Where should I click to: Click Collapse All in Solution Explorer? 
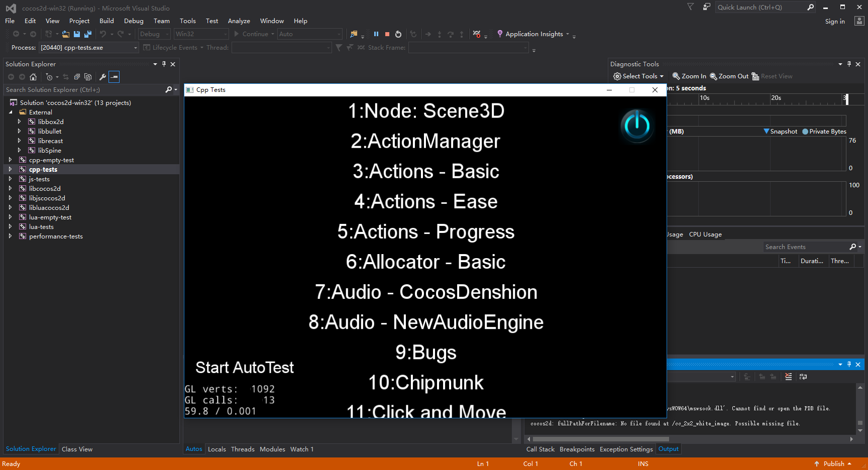pyautogui.click(x=77, y=77)
